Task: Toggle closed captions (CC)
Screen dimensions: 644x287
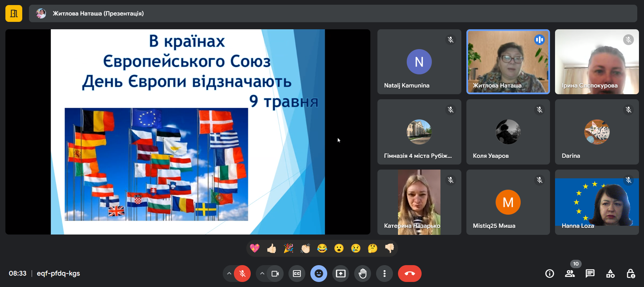Action: coord(297,274)
